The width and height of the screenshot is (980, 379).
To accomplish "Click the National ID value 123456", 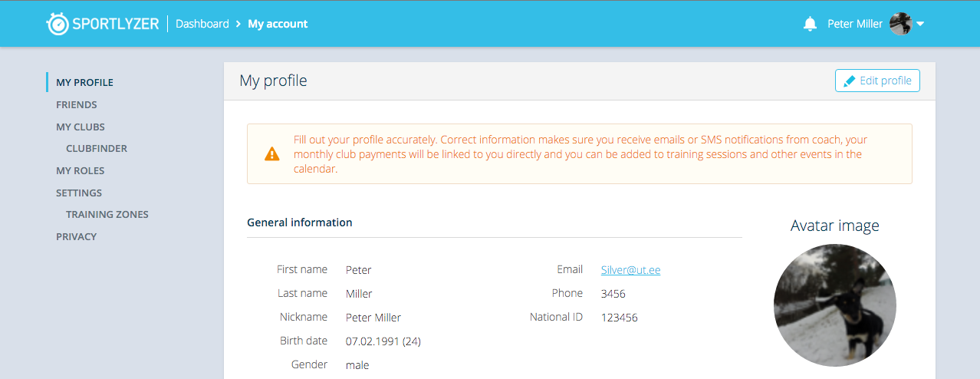I will click(620, 318).
